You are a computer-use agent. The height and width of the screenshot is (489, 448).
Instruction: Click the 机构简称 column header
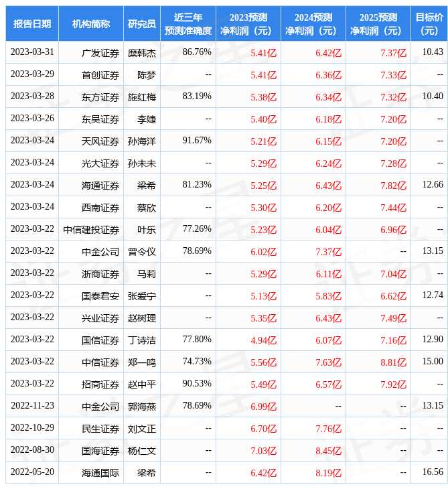pos(91,23)
